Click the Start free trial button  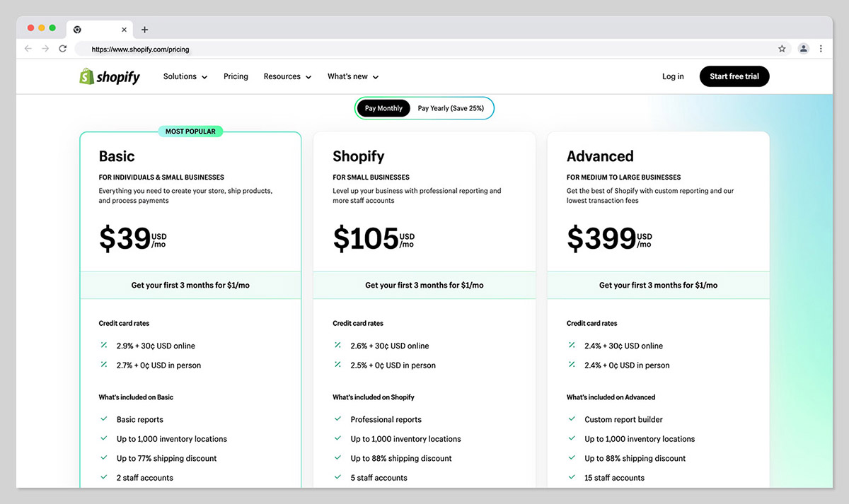[734, 76]
